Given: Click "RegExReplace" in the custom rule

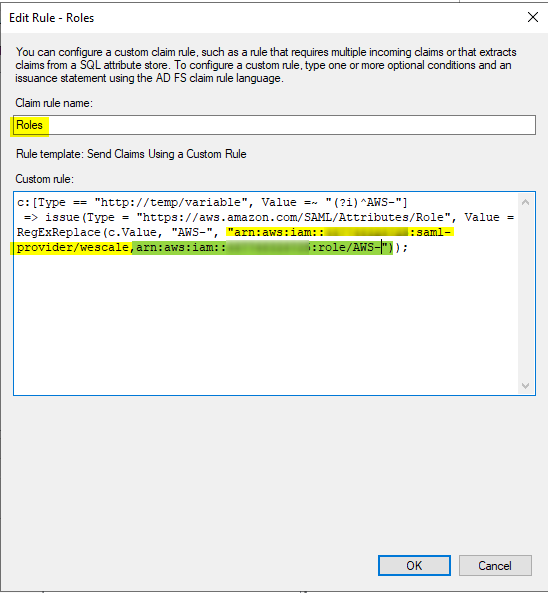Looking at the screenshot, I should click(x=59, y=232).
